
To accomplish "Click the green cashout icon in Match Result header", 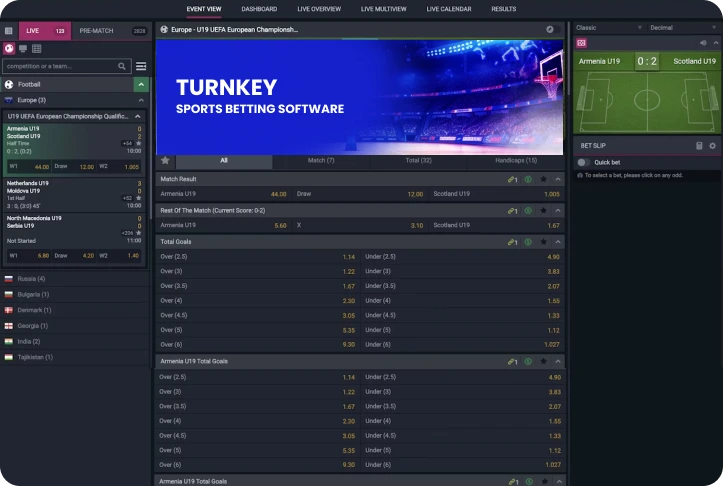I will click(x=528, y=179).
